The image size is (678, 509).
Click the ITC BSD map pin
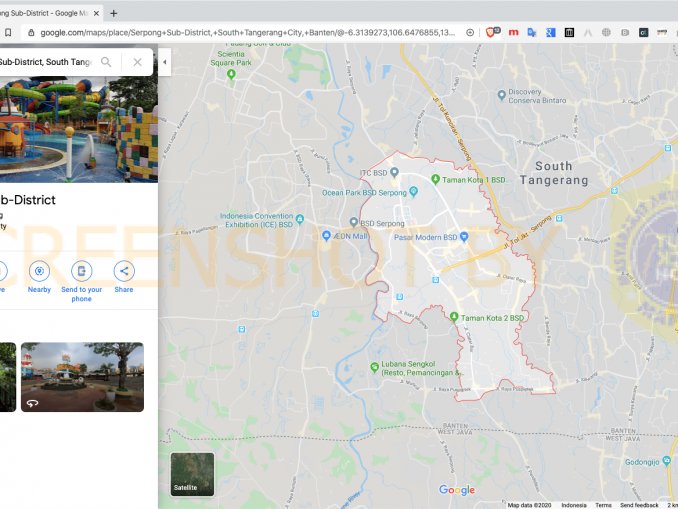tap(394, 172)
